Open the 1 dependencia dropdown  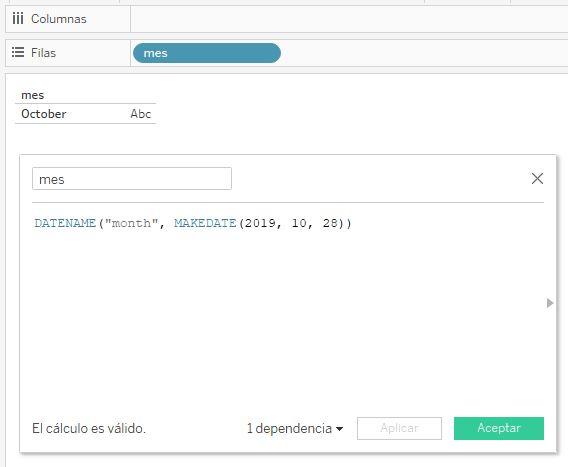click(295, 428)
